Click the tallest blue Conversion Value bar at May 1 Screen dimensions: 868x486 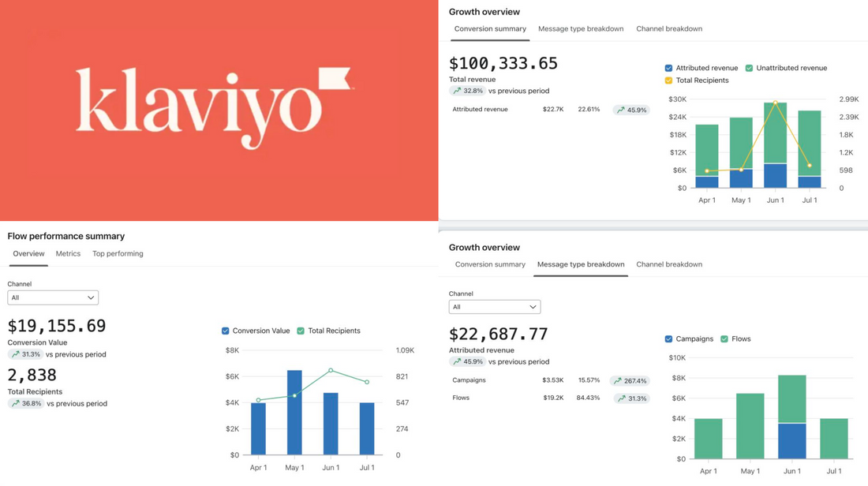tap(294, 412)
